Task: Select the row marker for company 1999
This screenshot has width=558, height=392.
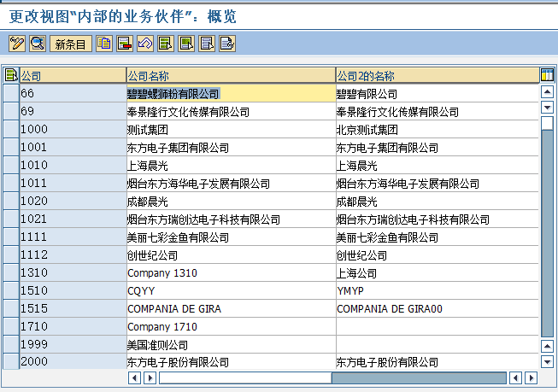Action: coord(11,344)
